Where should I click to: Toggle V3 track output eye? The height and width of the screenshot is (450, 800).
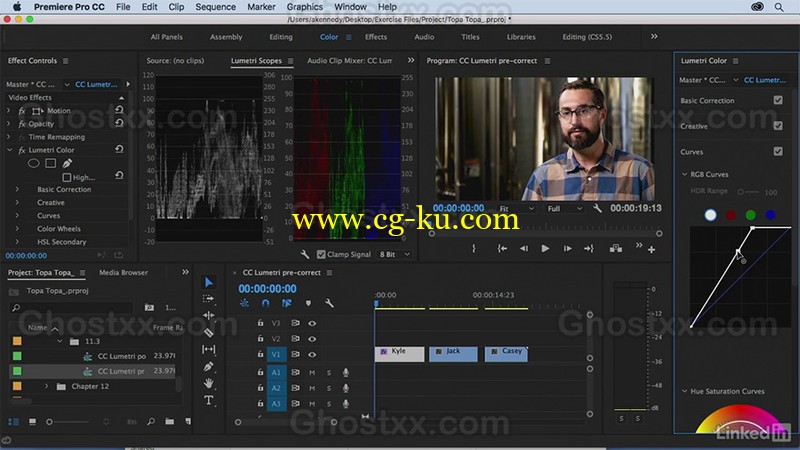tap(312, 323)
